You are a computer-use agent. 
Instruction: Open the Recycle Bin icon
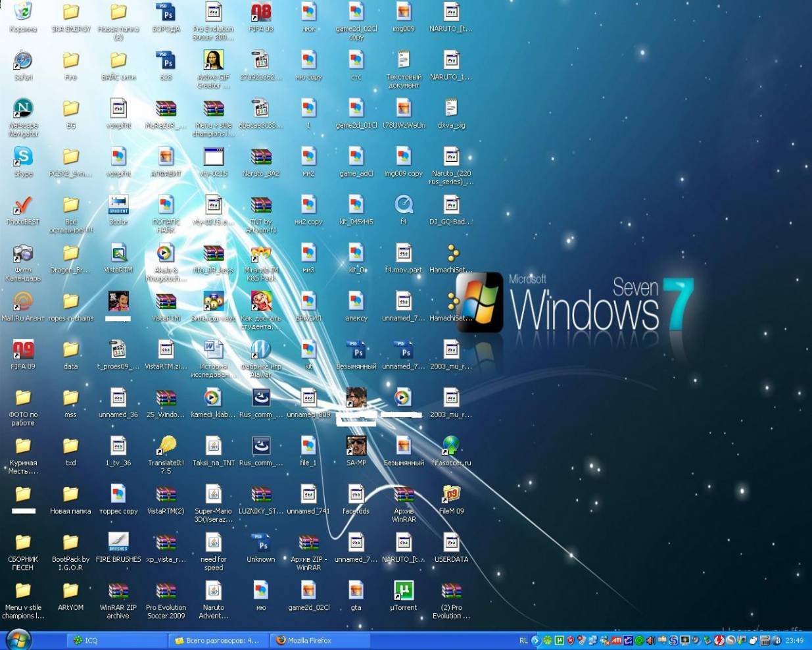(23, 13)
